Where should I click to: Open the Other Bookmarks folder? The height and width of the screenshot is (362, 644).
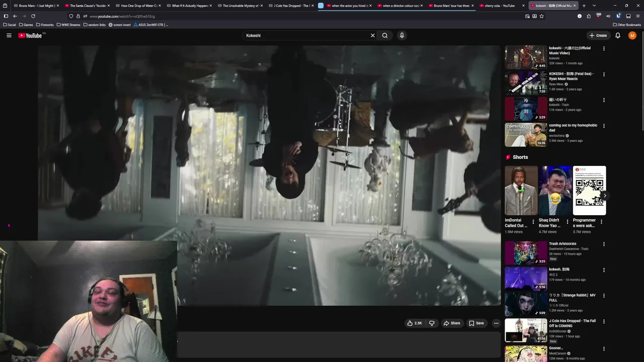tap(627, 25)
